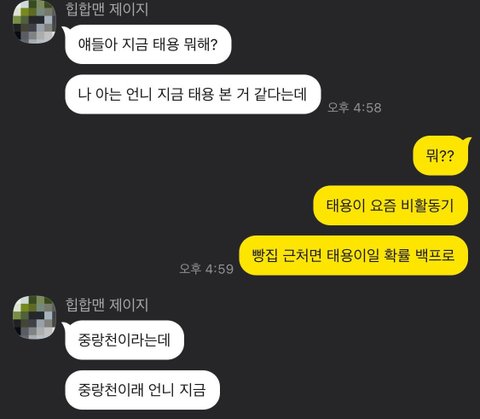Open the lower 힙합맨 제이지 profile picture

pyautogui.click(x=34, y=317)
